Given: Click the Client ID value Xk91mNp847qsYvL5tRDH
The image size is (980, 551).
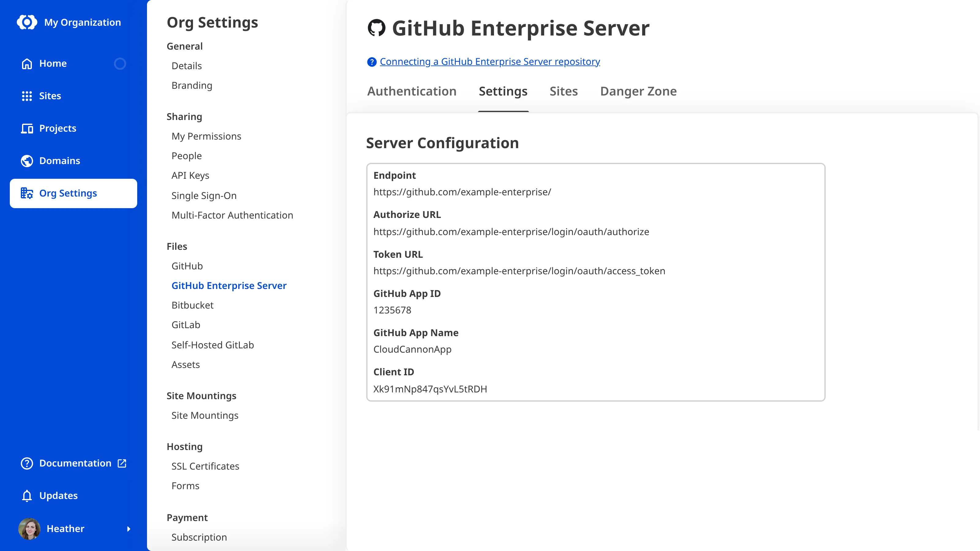Looking at the screenshot, I should 430,389.
